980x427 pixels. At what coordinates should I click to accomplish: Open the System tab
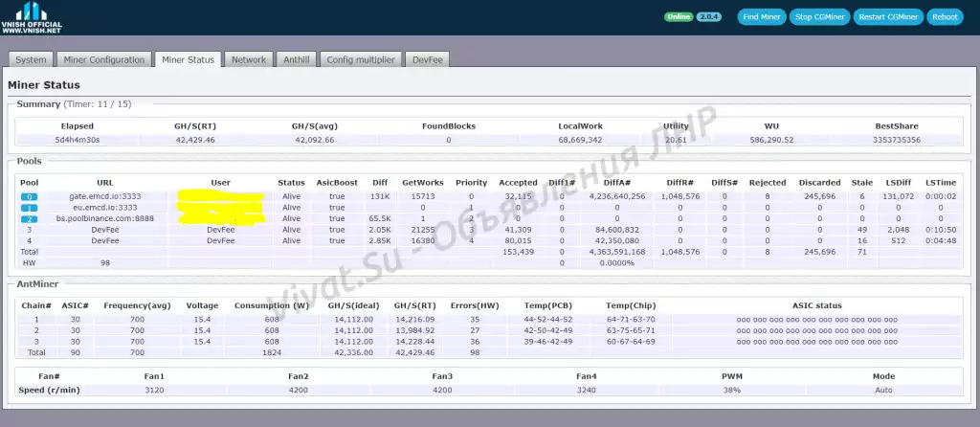pos(32,60)
